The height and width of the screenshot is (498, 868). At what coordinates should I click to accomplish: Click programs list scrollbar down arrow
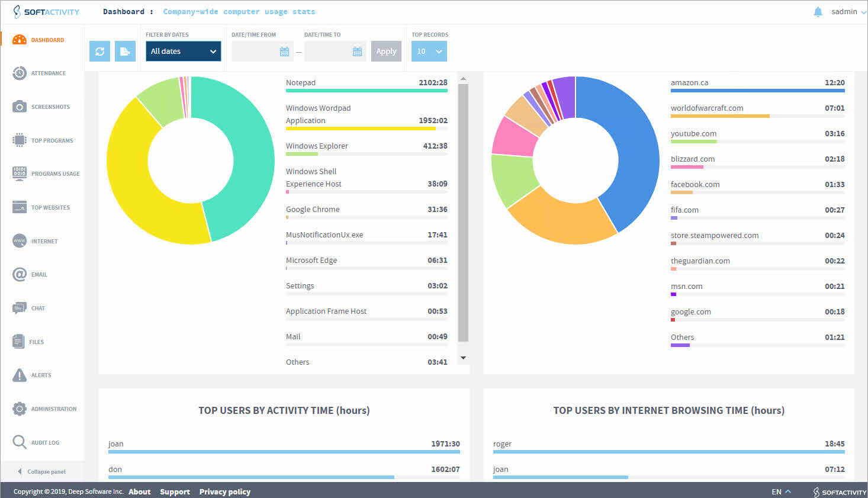point(463,358)
